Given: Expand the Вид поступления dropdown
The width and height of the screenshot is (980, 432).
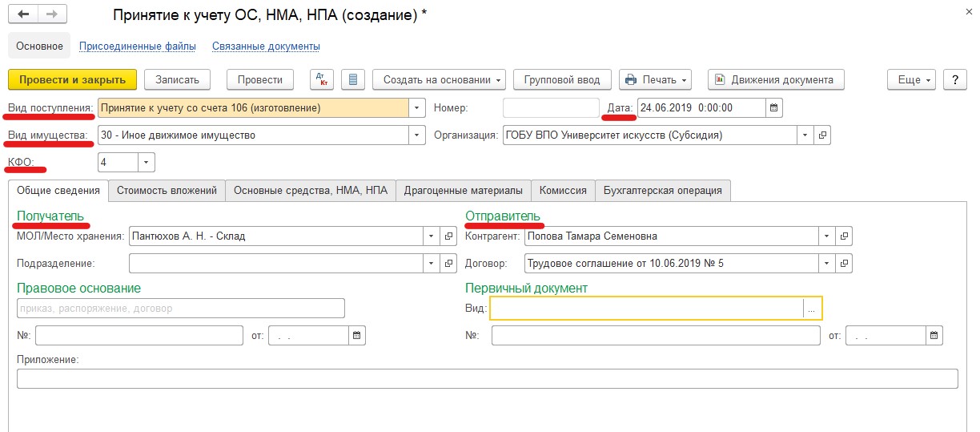Looking at the screenshot, I should (417, 107).
